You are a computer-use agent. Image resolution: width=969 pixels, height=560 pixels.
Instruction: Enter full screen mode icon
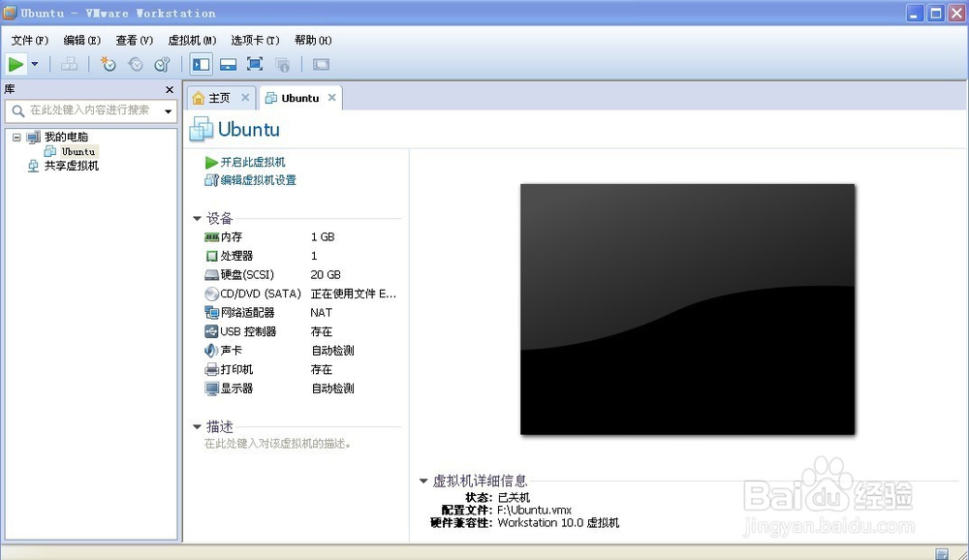pos(255,64)
